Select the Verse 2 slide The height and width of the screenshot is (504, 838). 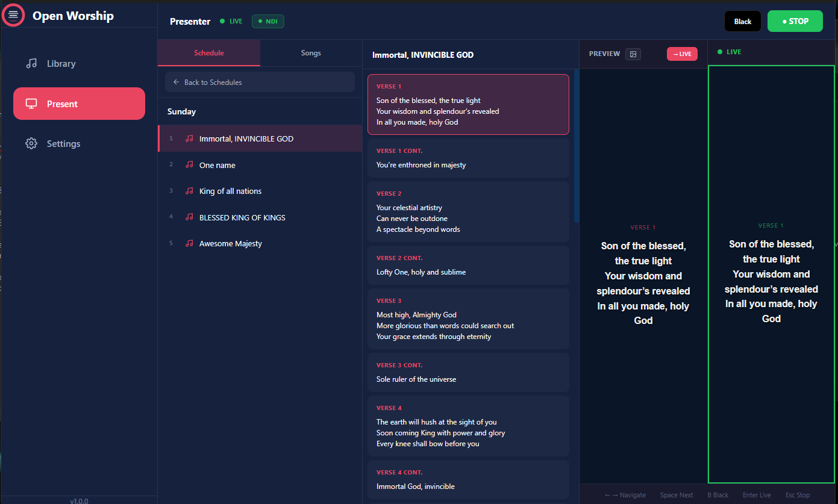[468, 211]
